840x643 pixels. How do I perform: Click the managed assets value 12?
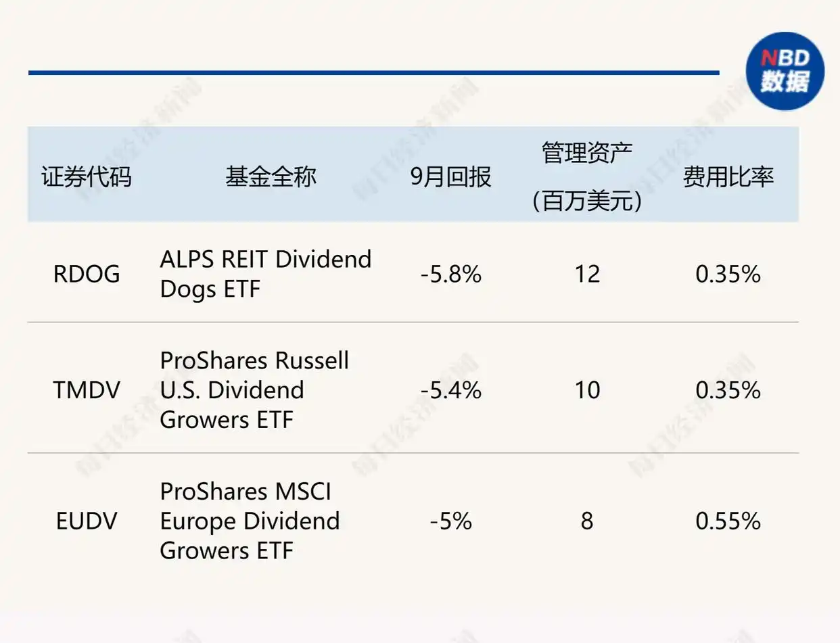586,275
